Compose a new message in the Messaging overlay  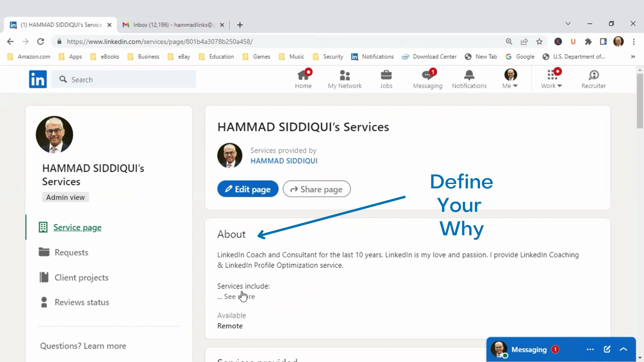pos(607,350)
